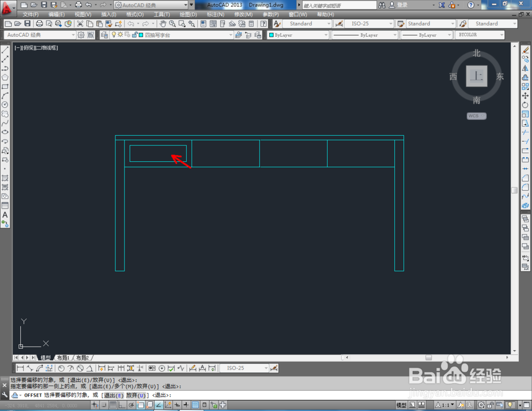Open the 绘图(D) menu
The height and width of the screenshot is (411, 532).
pyautogui.click(x=188, y=14)
